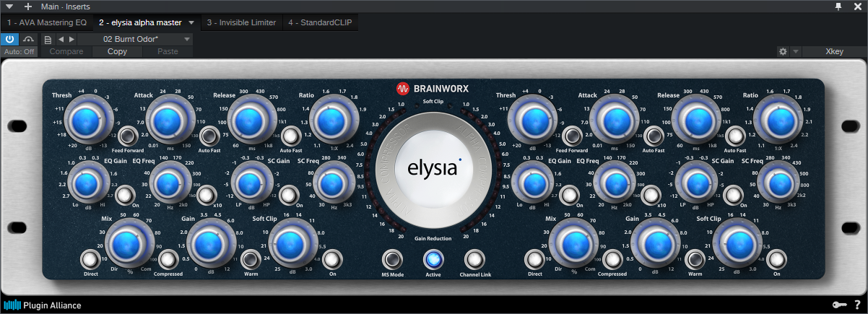Image resolution: width=868 pixels, height=314 pixels.
Task: Open the preset list document icon
Action: click(48, 39)
